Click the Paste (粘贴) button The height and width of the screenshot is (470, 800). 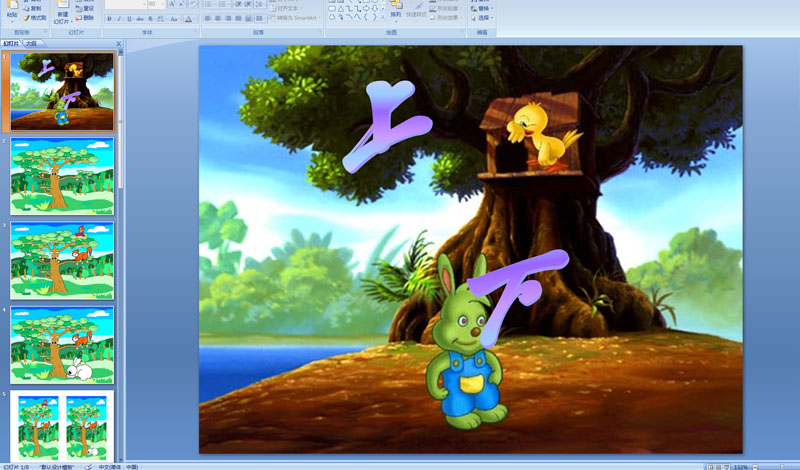(12, 13)
